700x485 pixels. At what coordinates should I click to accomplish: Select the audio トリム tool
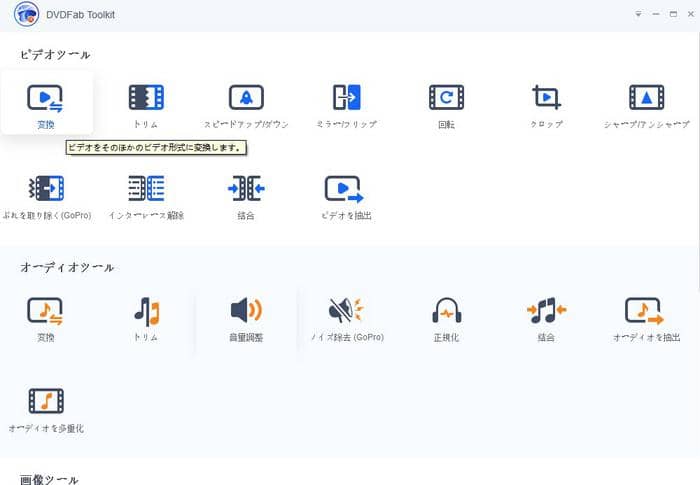(x=146, y=318)
